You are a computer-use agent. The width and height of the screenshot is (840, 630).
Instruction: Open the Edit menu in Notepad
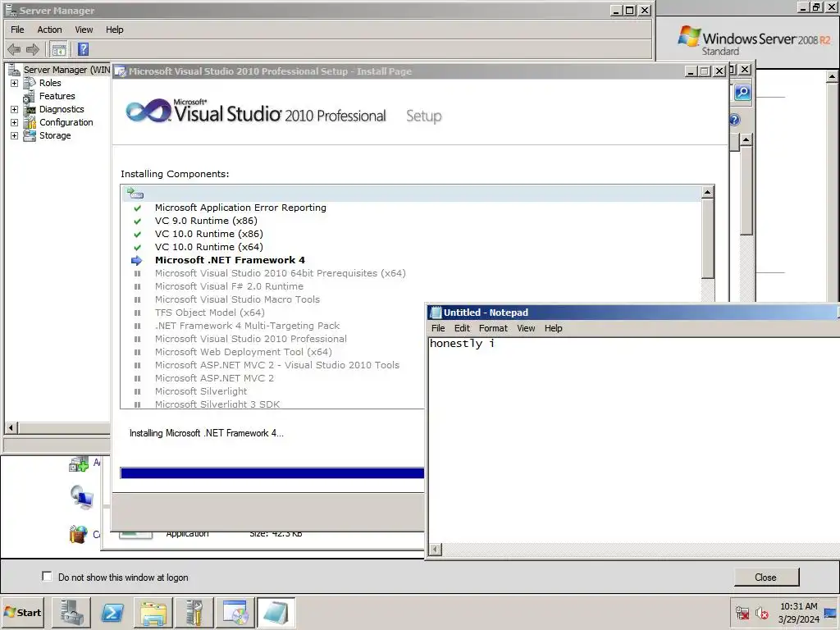pos(462,328)
